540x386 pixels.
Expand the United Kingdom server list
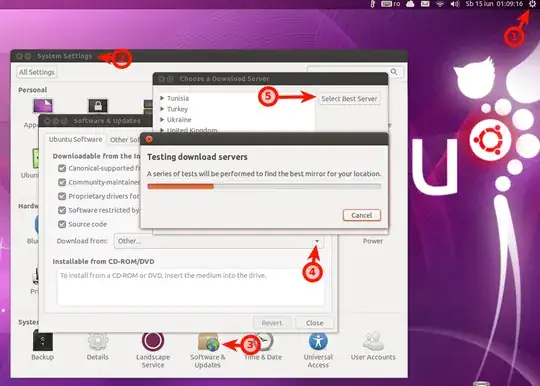pos(162,130)
